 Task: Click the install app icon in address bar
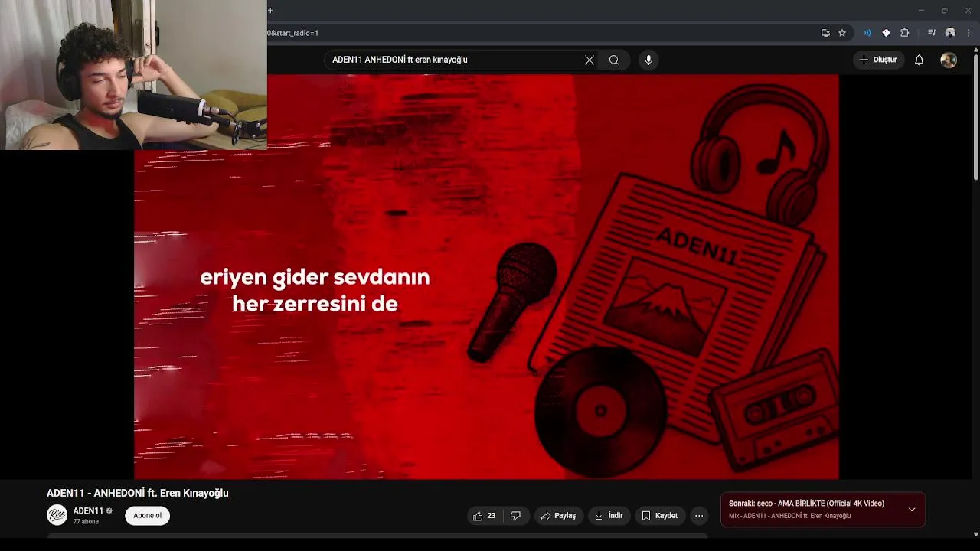(825, 33)
